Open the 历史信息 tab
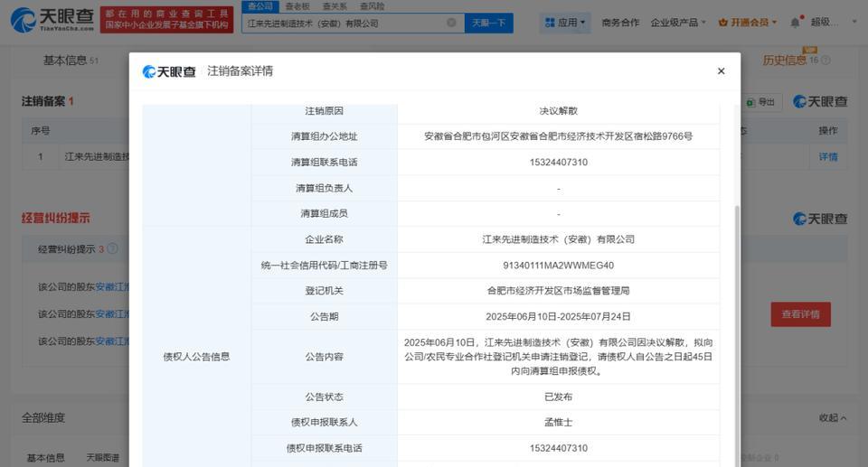The height and width of the screenshot is (467, 868). pos(785,60)
